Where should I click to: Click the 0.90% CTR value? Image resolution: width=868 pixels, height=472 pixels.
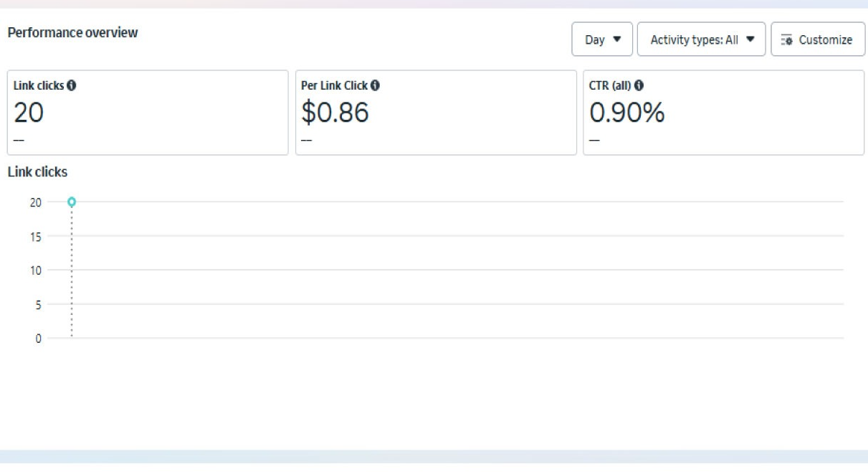[626, 113]
